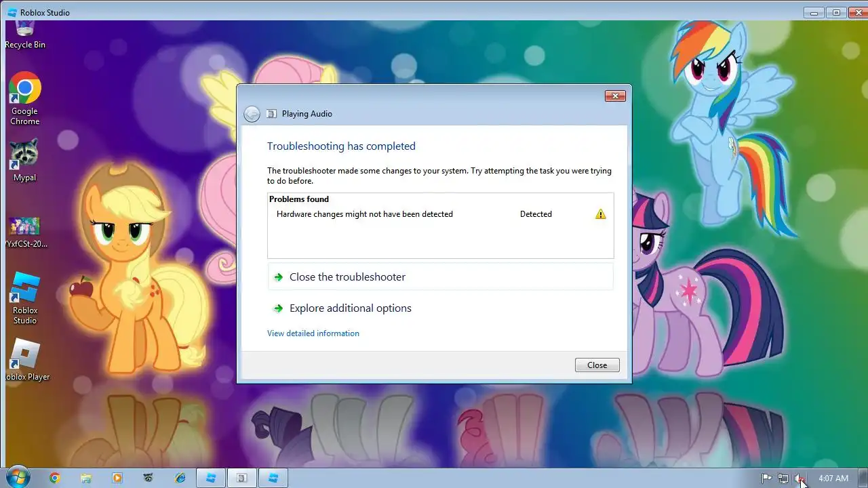
Task: Switch to the troubleshooter taskbar button
Action: point(241,478)
